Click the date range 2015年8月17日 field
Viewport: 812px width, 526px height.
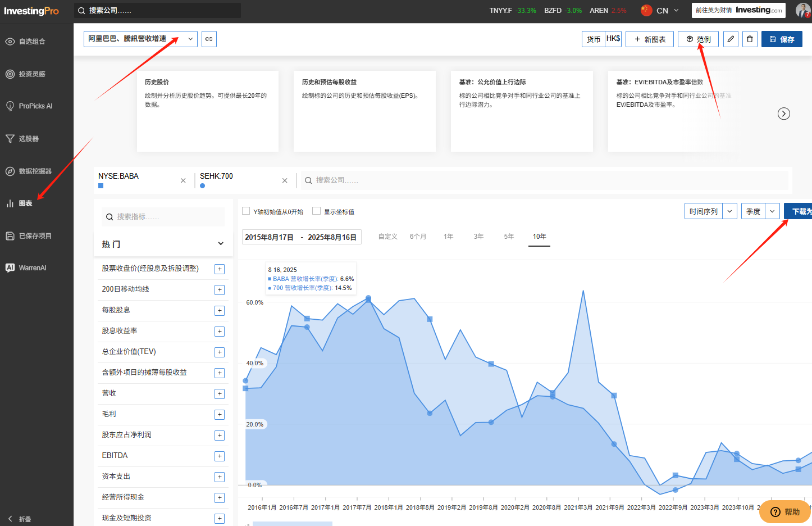tap(302, 237)
